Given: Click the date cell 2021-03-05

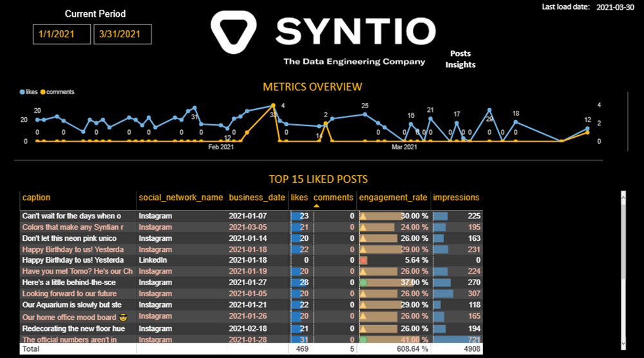Looking at the screenshot, I should point(248,227).
